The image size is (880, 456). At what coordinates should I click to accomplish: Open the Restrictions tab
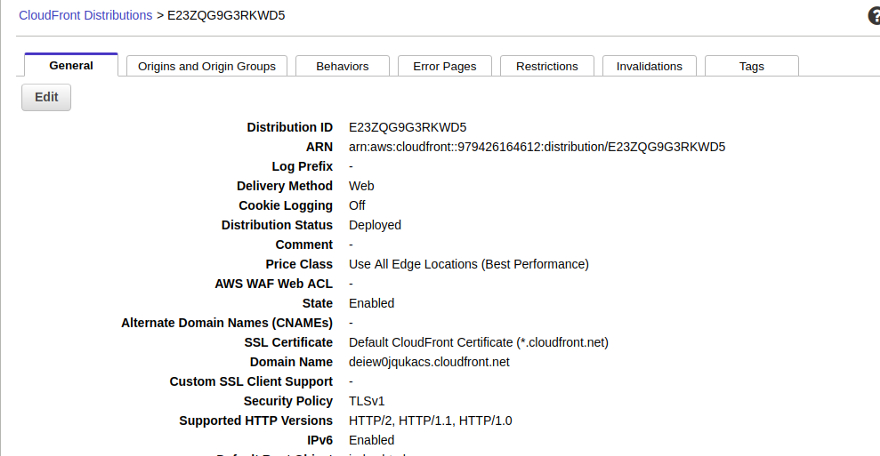coord(547,67)
